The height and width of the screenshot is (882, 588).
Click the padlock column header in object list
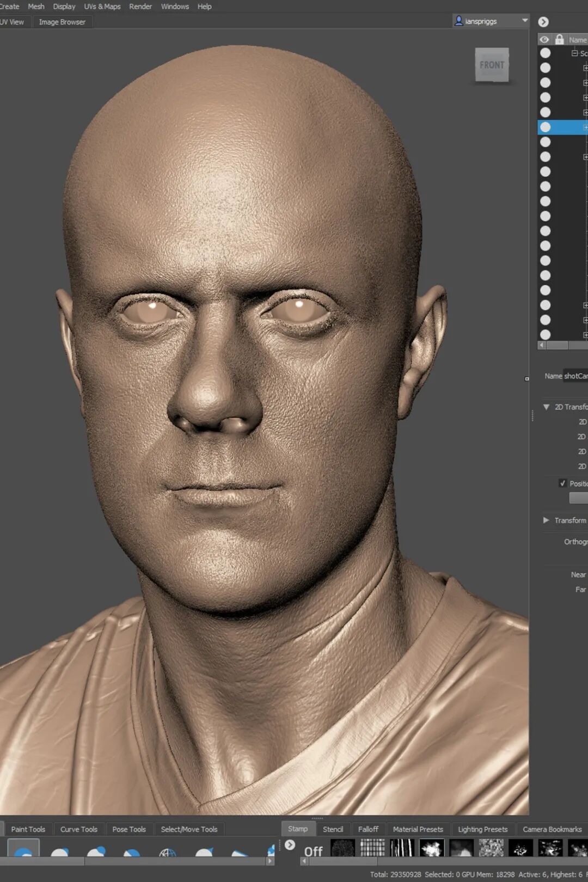pyautogui.click(x=559, y=40)
